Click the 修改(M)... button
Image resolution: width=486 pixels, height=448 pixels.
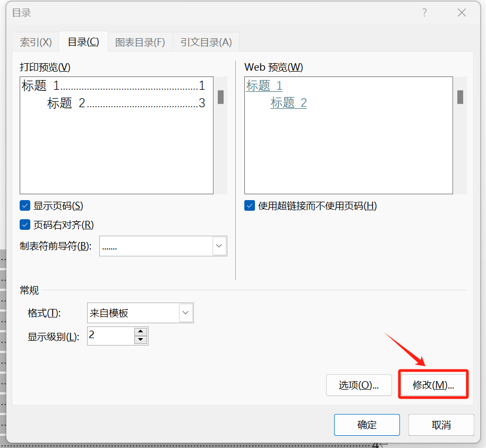click(433, 385)
